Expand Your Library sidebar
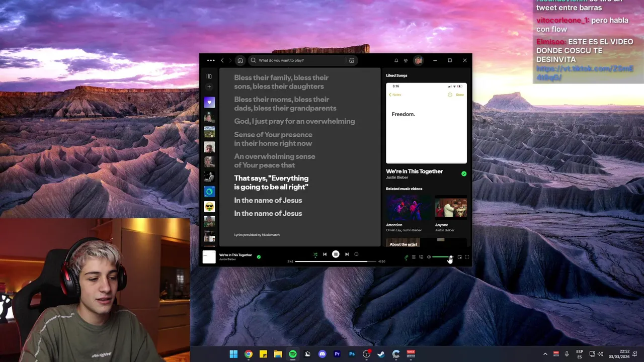 point(209,76)
